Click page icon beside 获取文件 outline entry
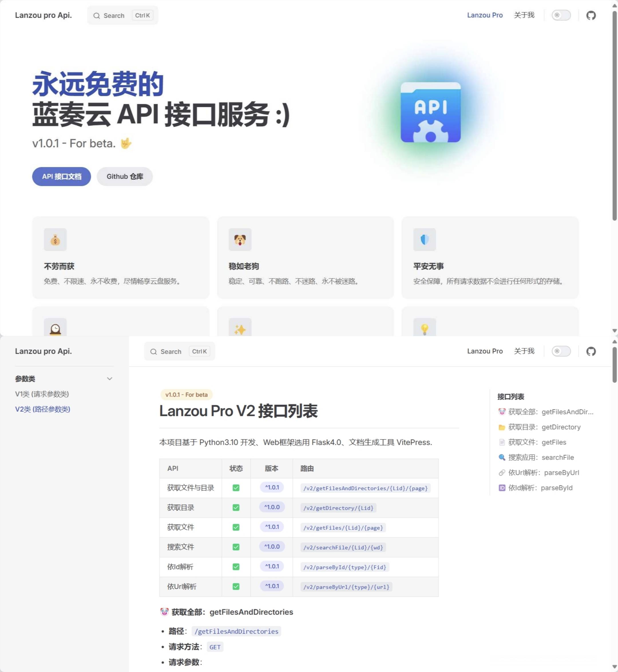 (502, 442)
